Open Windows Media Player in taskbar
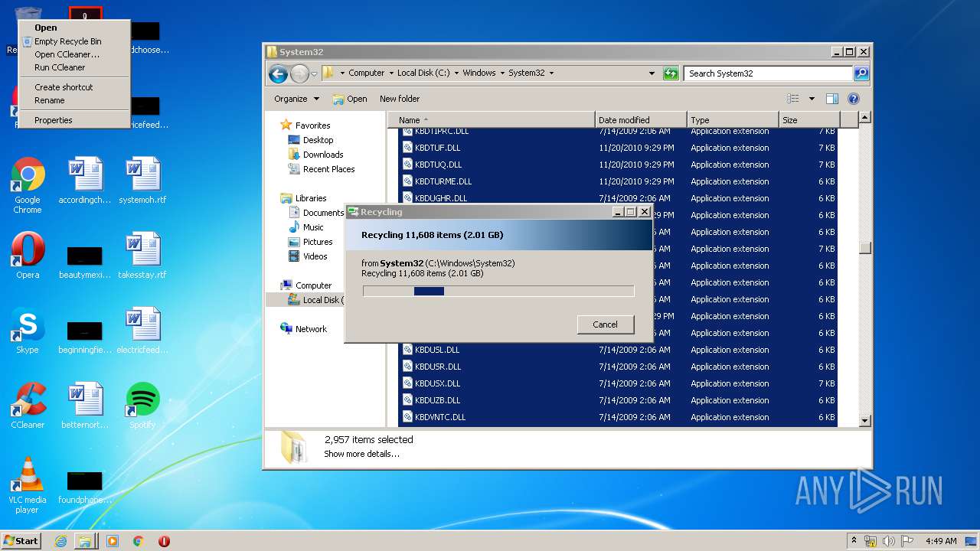 pos(113,541)
